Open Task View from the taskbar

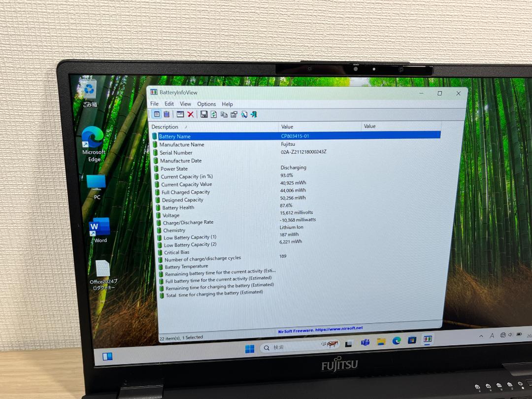click(348, 344)
